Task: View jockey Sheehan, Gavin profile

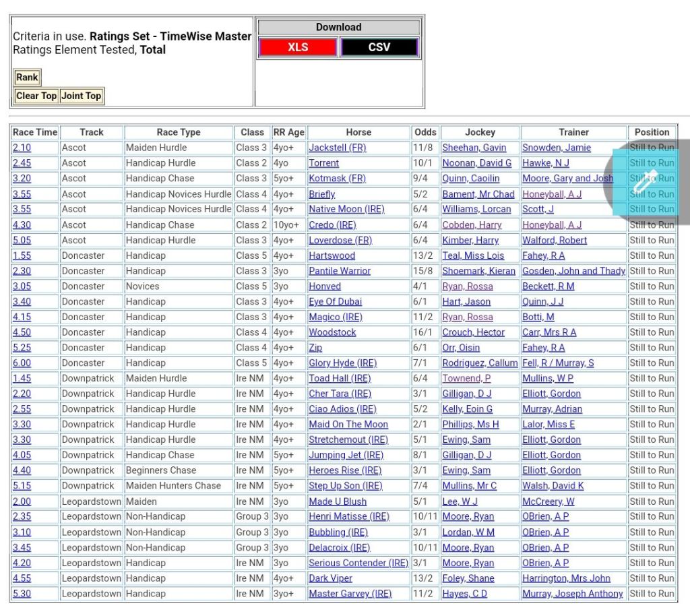Action: [x=474, y=148]
